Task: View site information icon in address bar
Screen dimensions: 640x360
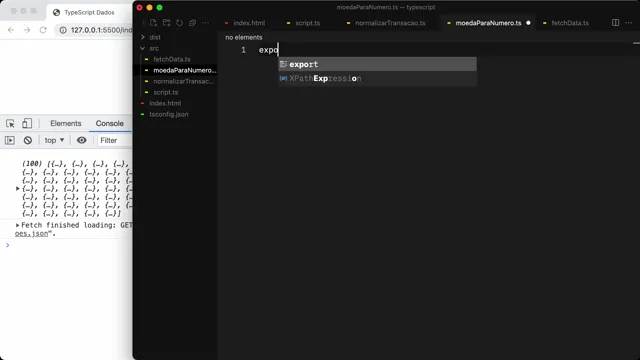Action: pos(63,30)
